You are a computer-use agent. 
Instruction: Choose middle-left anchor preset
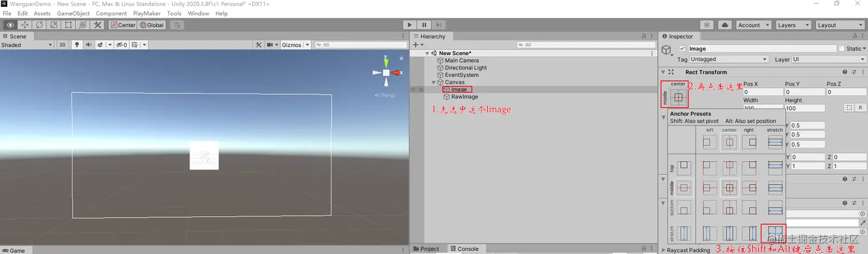(x=710, y=187)
